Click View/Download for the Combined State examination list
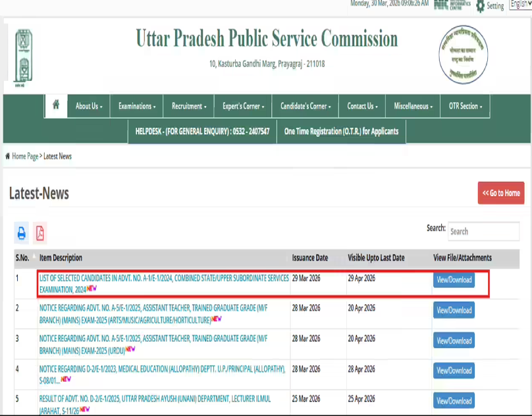 (454, 280)
